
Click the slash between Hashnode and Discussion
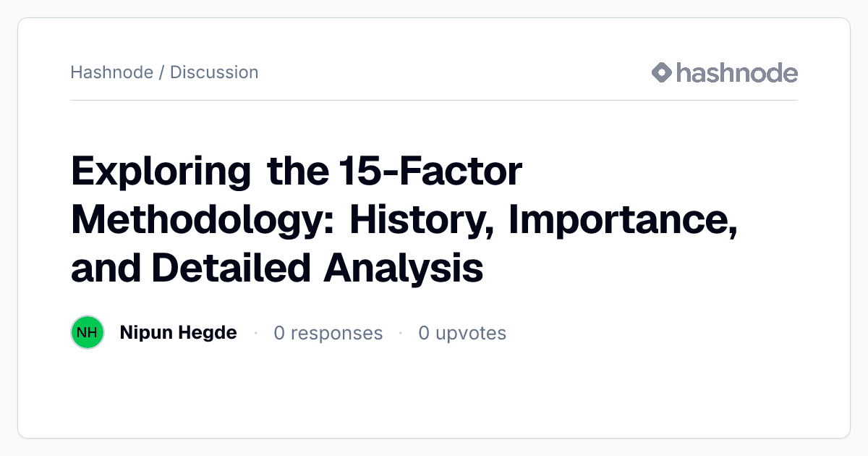tap(161, 72)
